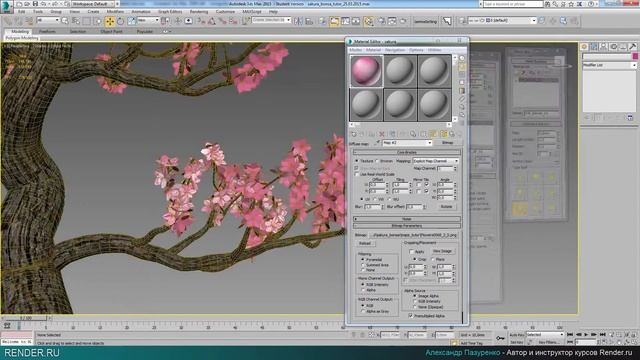Open the Customize menu
Image resolution: width=640 pixels, height=360 pixels.
click(225, 12)
